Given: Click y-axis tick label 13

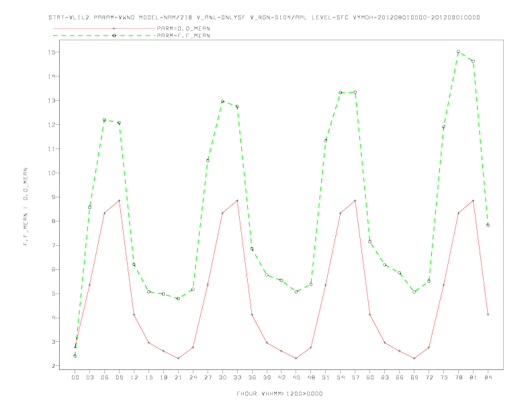Looking at the screenshot, I should pyautogui.click(x=52, y=100).
